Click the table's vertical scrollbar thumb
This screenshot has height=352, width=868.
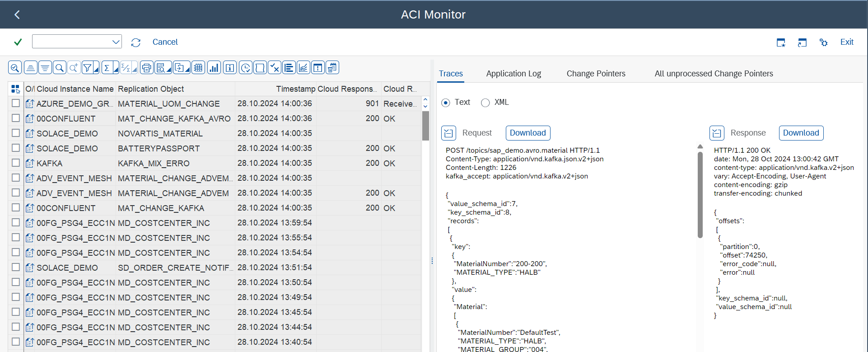pos(425,126)
